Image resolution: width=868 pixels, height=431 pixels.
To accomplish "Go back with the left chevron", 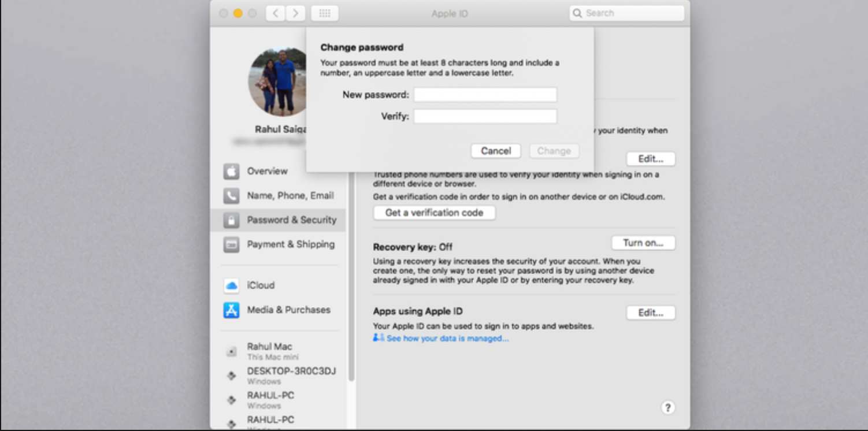I will (275, 13).
